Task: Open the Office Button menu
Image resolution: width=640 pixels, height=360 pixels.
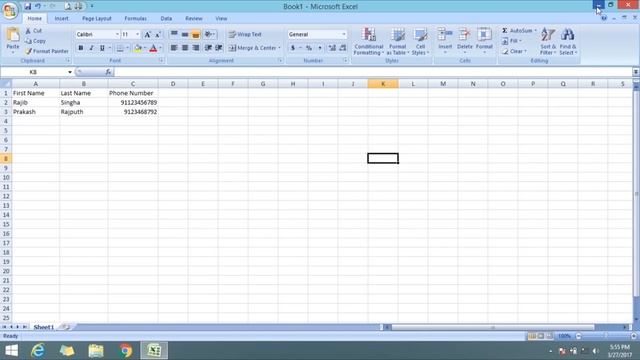Action: (10, 10)
